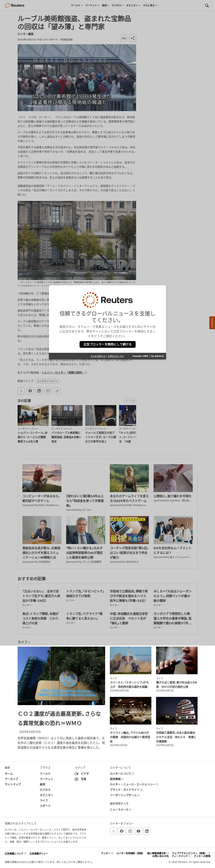This screenshot has height=868, width=215.
Task: Click 広告ブロッカーを無効にして続ける button
Action: [107, 344]
